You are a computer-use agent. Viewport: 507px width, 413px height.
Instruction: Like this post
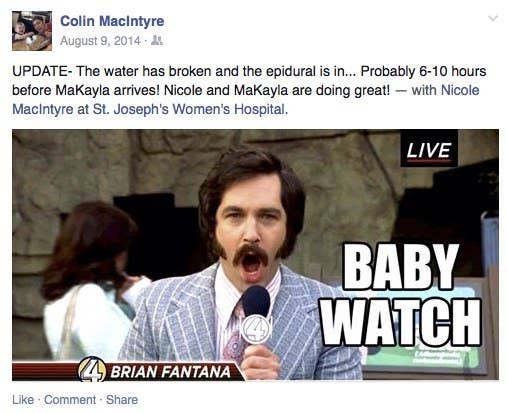tap(23, 400)
